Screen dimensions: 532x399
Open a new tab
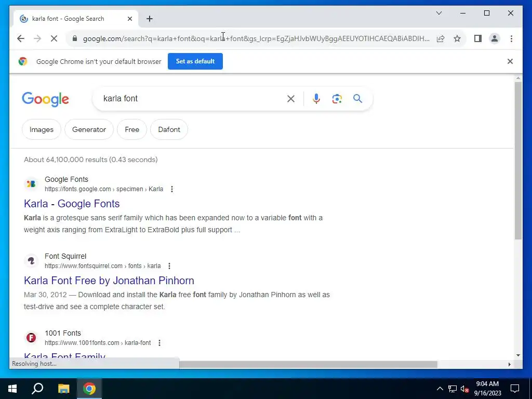click(150, 19)
